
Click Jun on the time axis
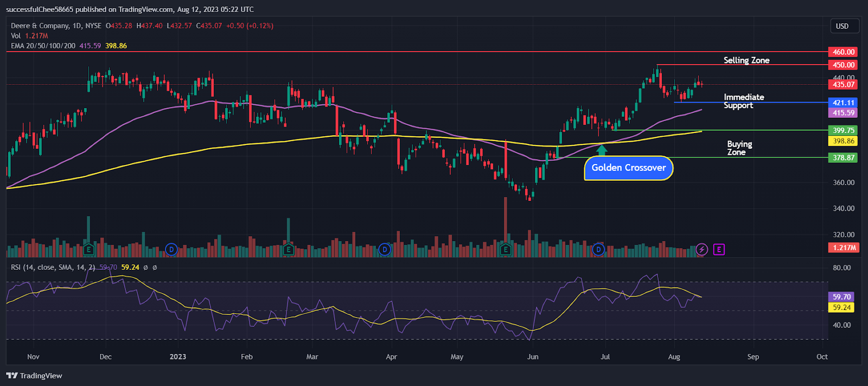tap(533, 357)
